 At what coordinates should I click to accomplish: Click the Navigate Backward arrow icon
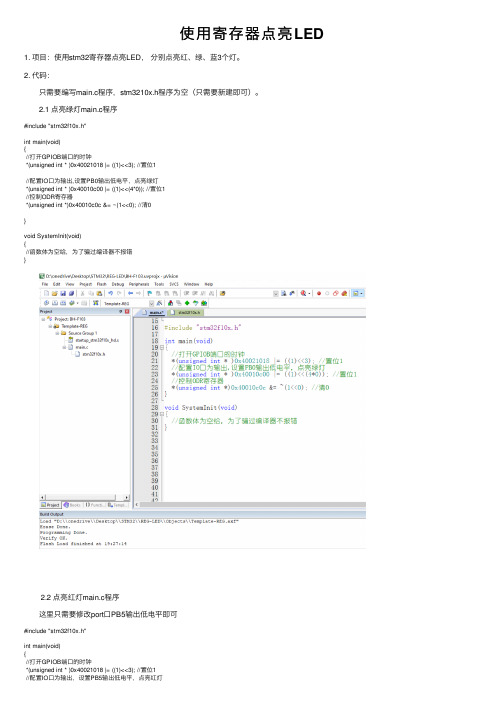[130, 293]
